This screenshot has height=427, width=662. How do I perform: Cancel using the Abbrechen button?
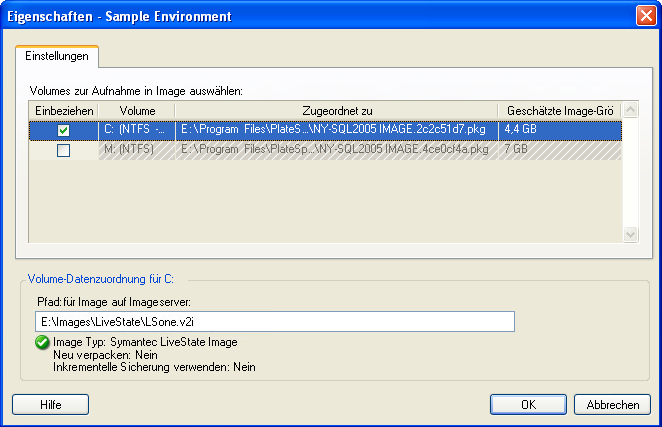613,405
